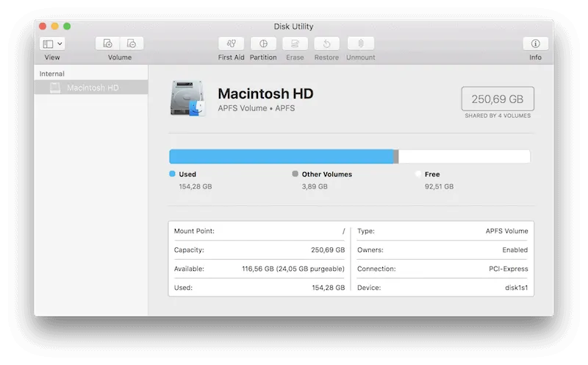
Task: Click the Macintosh HD drive icon
Action: 187,99
